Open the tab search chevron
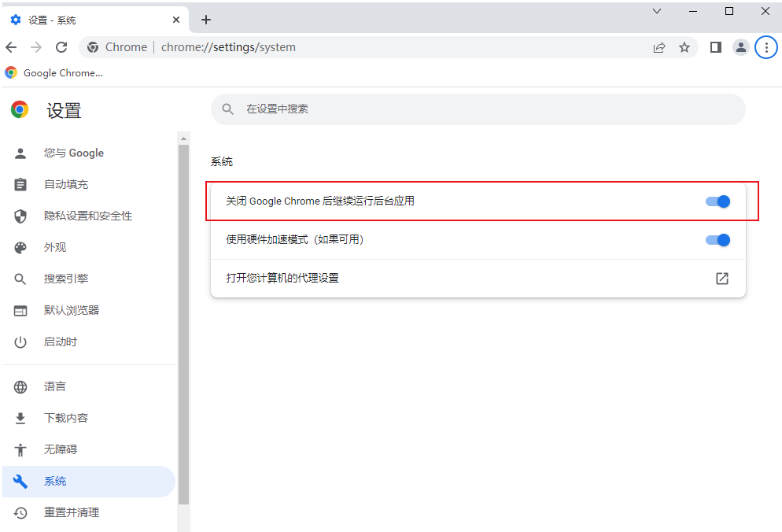 pyautogui.click(x=657, y=11)
